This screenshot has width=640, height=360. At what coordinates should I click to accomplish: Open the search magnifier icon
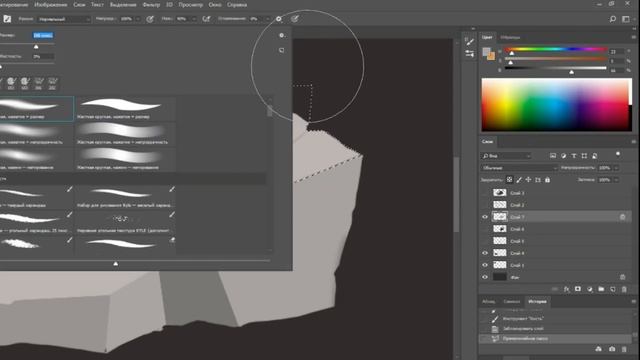pos(613,19)
